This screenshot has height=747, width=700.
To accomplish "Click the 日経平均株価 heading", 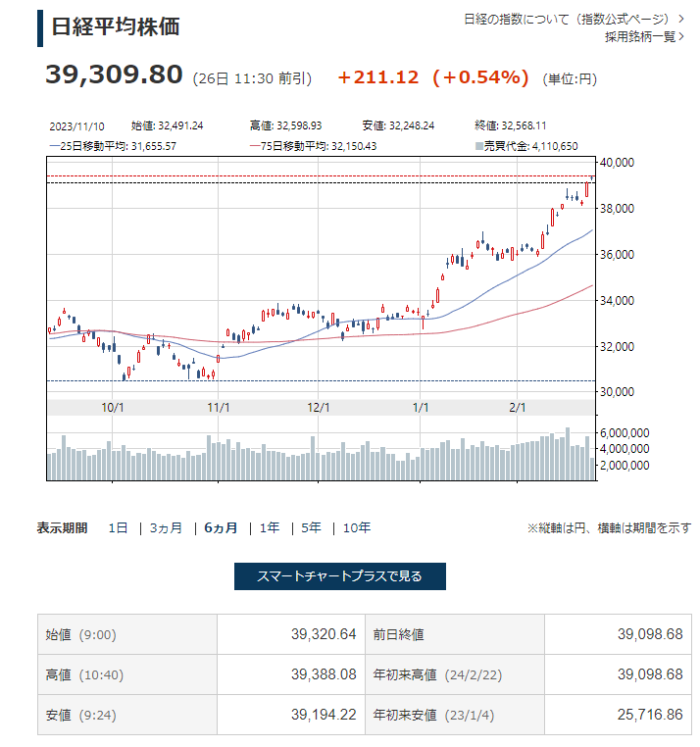I will coord(116,26).
